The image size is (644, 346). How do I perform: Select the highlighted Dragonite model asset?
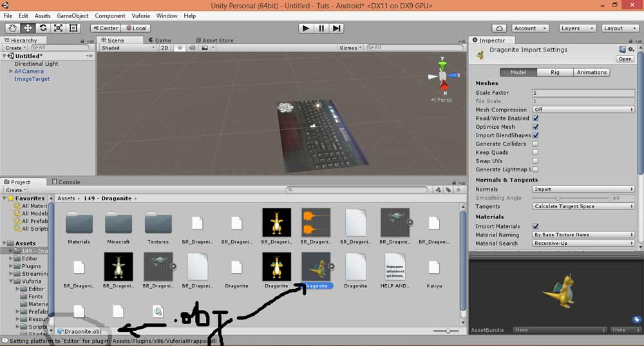pyautogui.click(x=316, y=271)
